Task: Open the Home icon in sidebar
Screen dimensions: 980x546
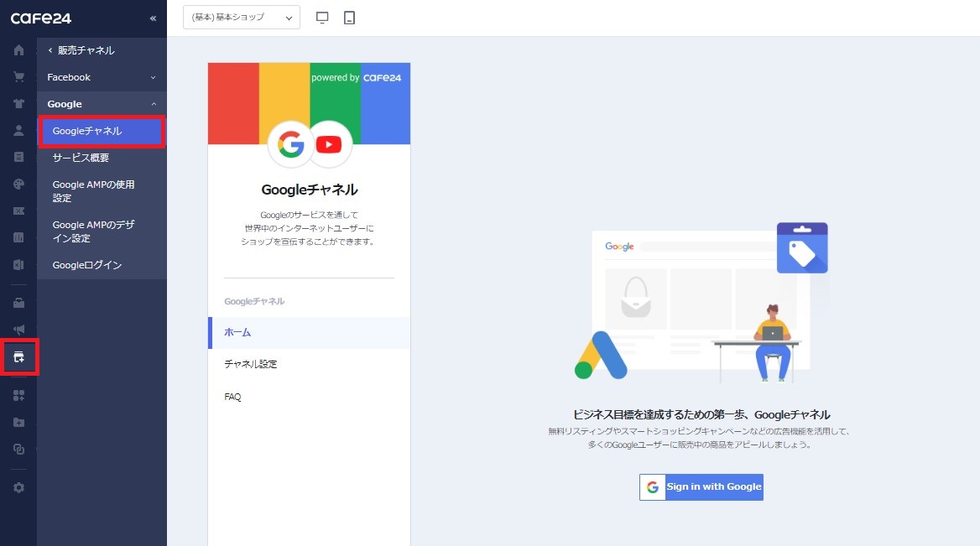Action: tap(18, 50)
